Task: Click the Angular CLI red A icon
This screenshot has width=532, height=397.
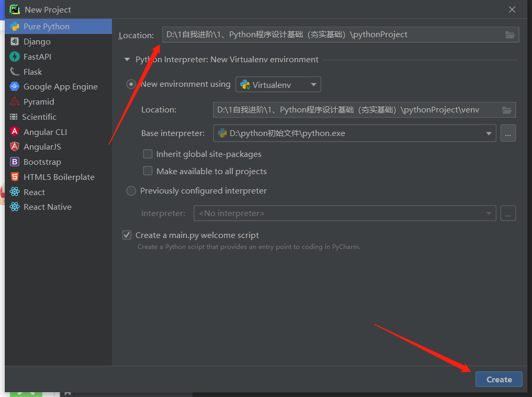Action: [x=15, y=131]
